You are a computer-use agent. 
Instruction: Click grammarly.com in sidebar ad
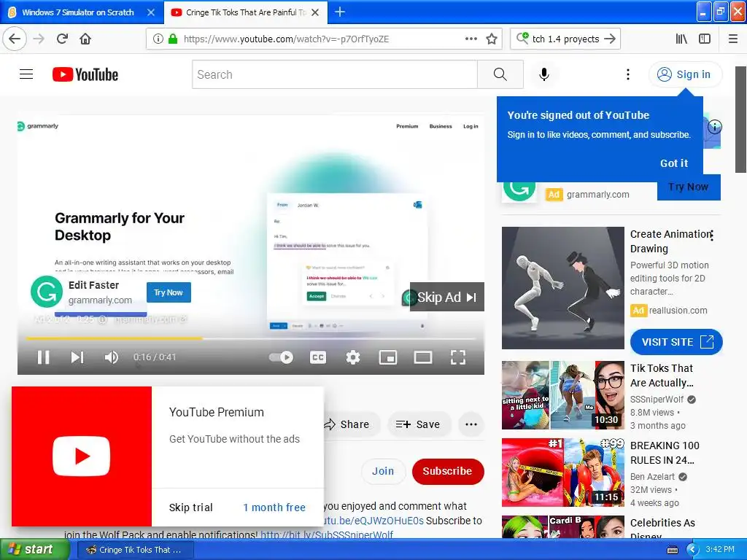point(597,194)
